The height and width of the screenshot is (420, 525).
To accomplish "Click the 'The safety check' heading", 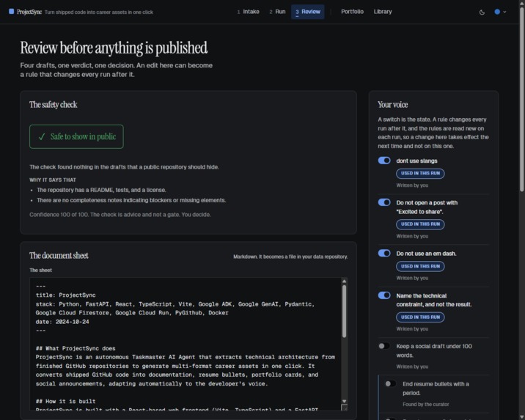I will pyautogui.click(x=54, y=105).
